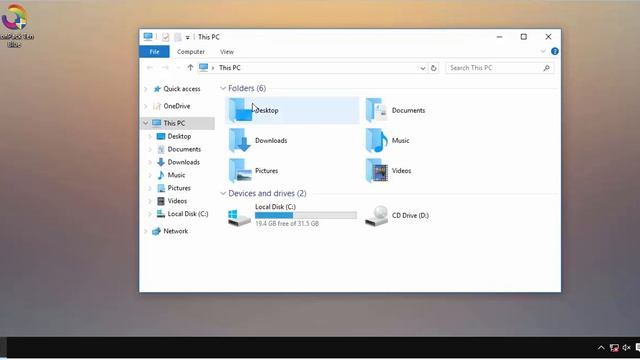Image resolution: width=640 pixels, height=360 pixels.
Task: Show hidden tray icons chevron
Action: (601, 348)
